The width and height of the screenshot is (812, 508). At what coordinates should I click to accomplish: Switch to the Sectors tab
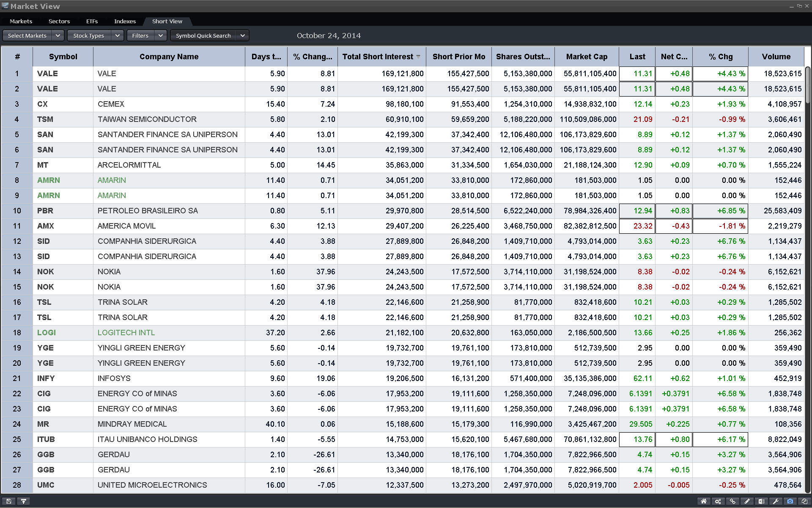tap(59, 21)
